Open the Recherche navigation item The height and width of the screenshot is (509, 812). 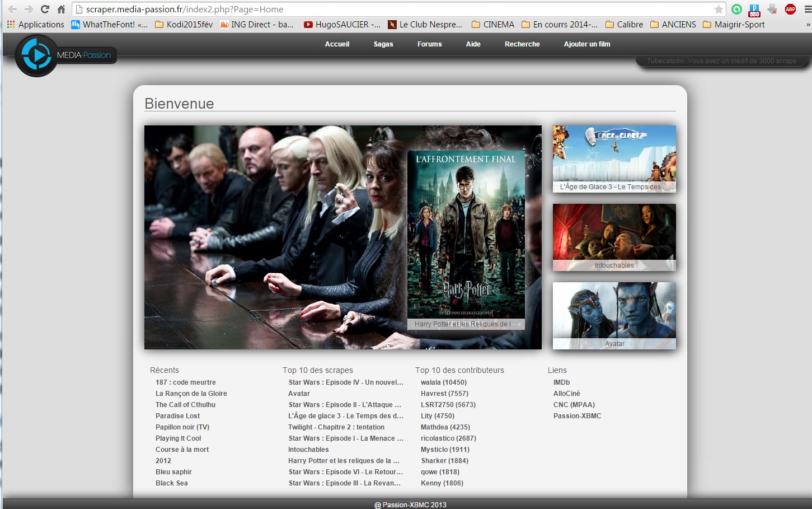pos(522,44)
